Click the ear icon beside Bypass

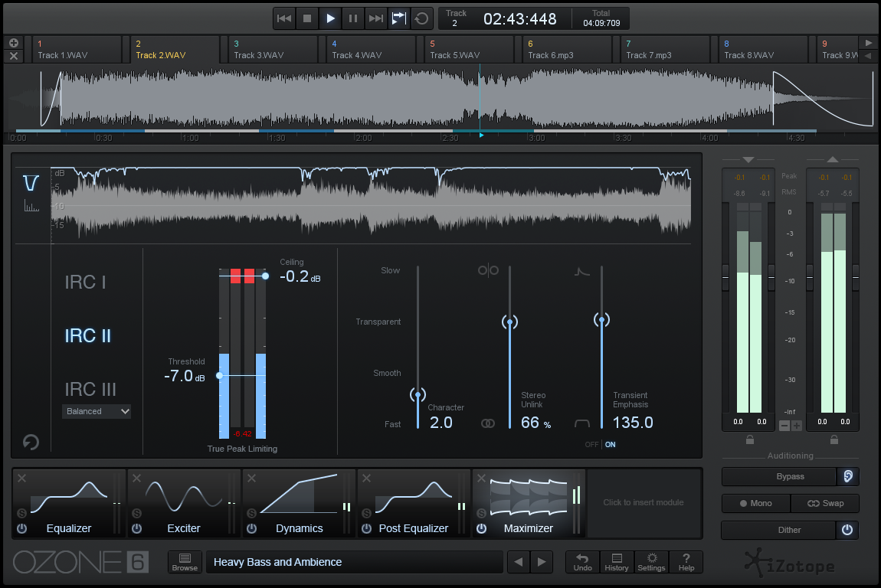click(x=847, y=476)
